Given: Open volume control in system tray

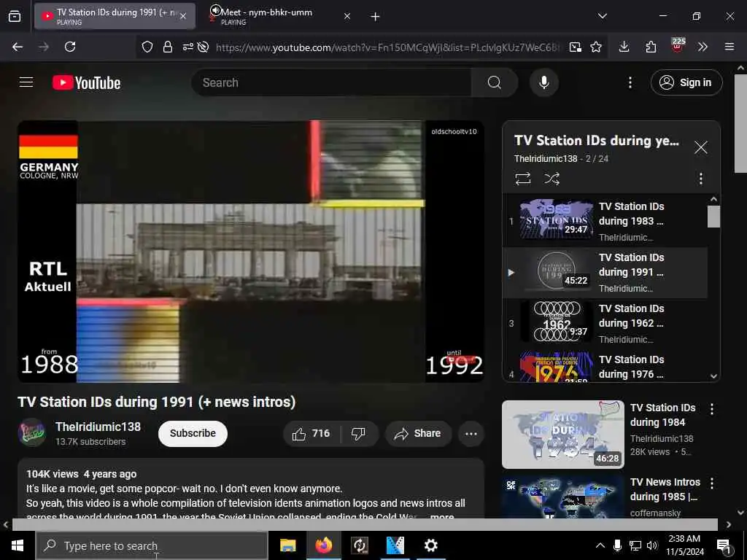Looking at the screenshot, I should click(652, 545).
